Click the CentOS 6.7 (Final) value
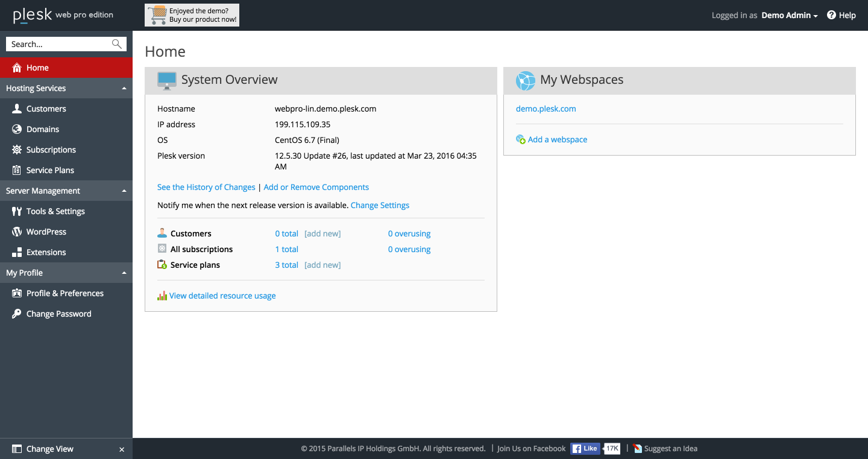The width and height of the screenshot is (868, 459). 307,140
